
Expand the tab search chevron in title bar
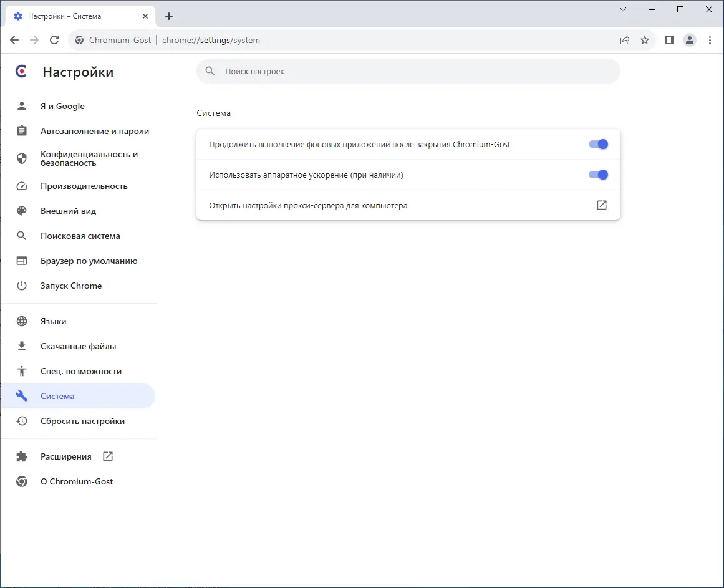(623, 9)
